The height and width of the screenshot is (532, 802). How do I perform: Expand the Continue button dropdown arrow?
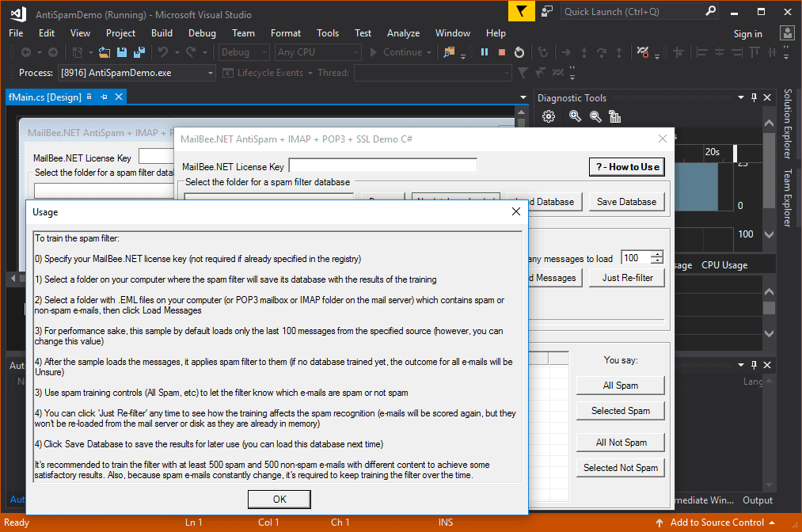[x=429, y=53]
